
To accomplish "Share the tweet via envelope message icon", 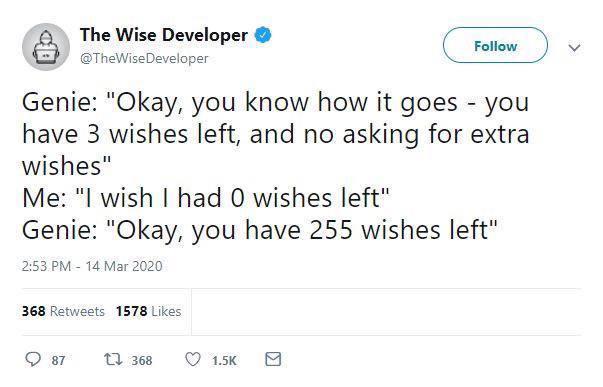I will click(x=273, y=359).
